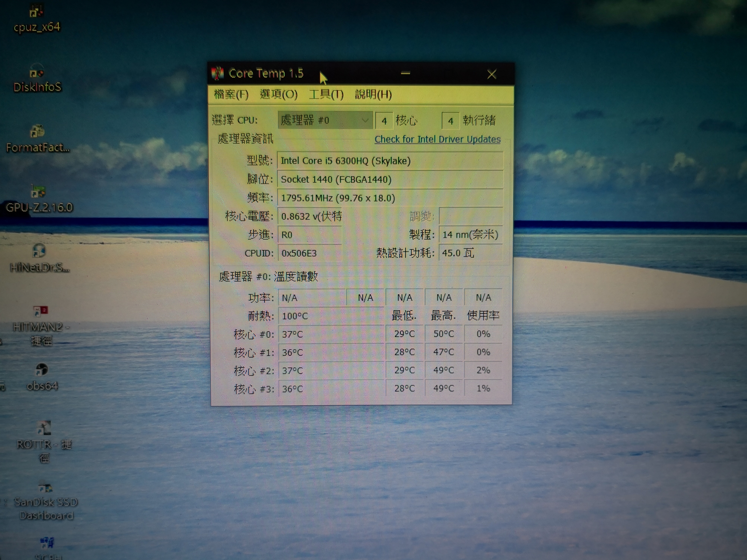Open the 工具(T) menu

point(326,94)
